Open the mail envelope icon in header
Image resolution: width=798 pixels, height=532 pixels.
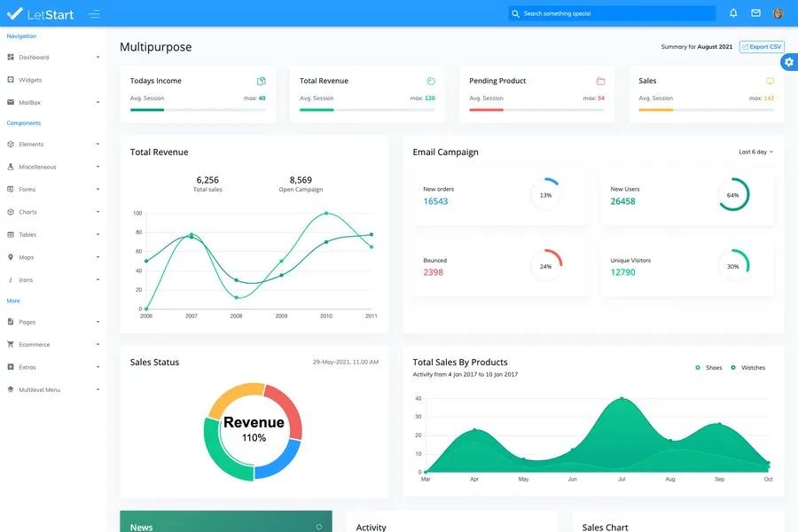(755, 13)
